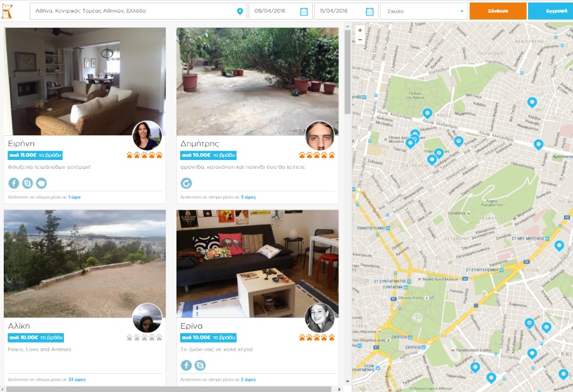The height and width of the screenshot is (392, 573).
Task: Click the Facebook icon on Ειρήνη's card
Action: tap(14, 183)
